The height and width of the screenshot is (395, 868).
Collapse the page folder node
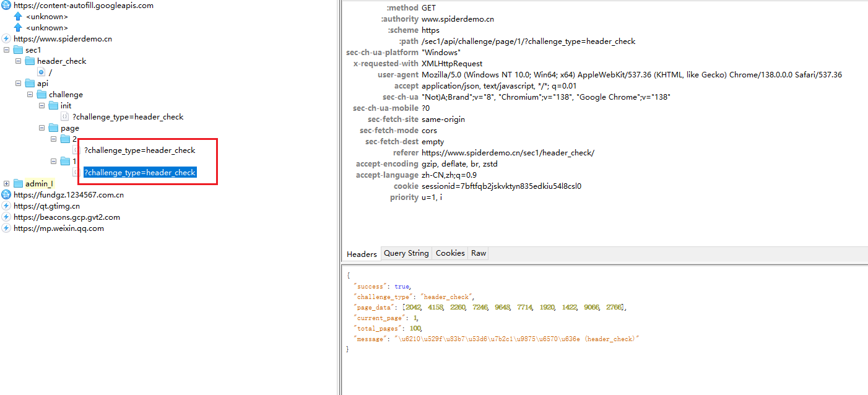[41, 128]
